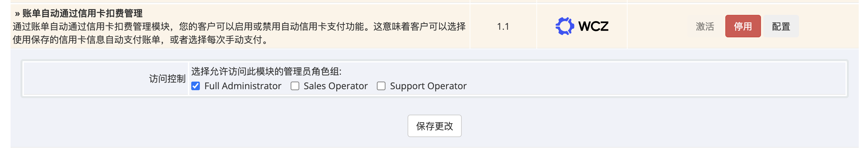Uncheck the Full Administrator checkbox
Viewport: 868px width, 148px height.
point(196,86)
